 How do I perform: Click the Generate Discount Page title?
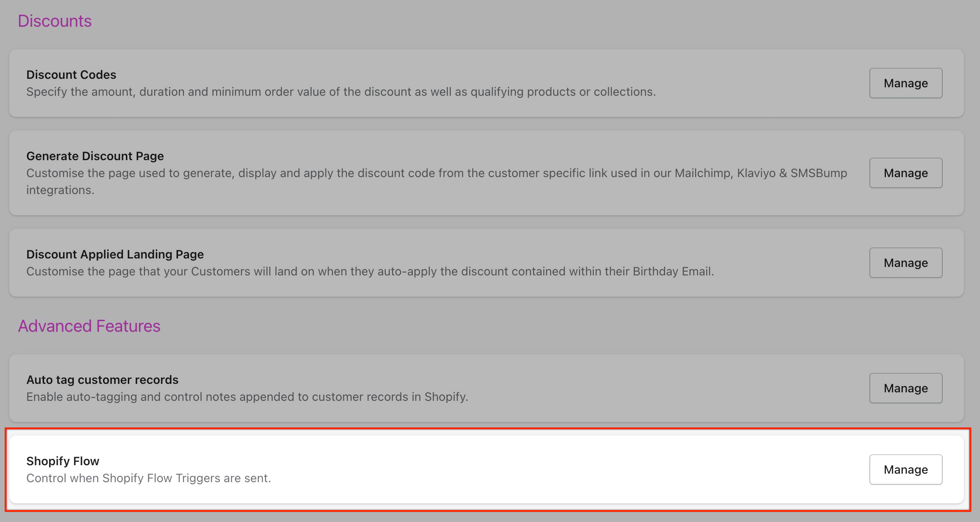tap(95, 156)
